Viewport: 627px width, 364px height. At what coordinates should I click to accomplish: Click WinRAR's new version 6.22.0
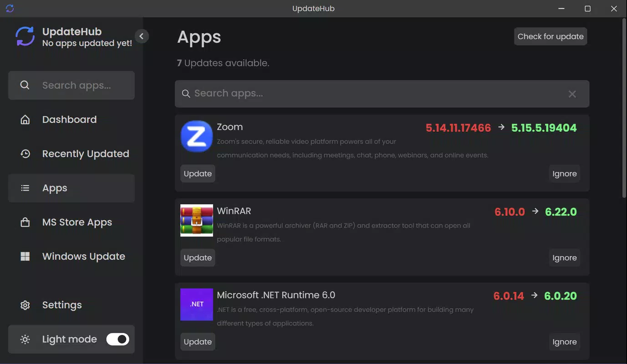[561, 212]
